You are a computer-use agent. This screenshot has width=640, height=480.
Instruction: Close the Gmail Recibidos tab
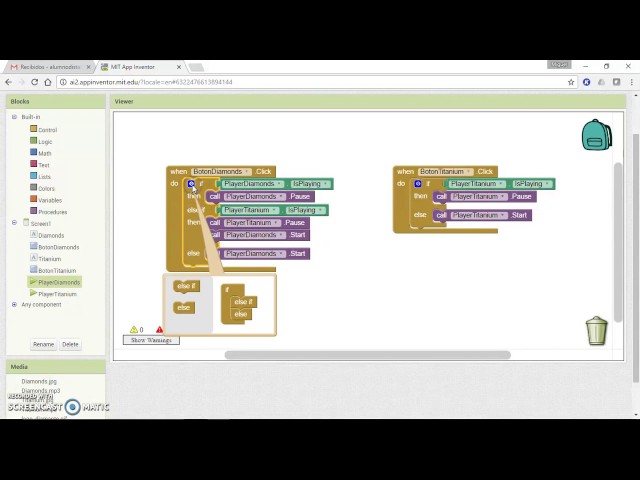pyautogui.click(x=89, y=67)
